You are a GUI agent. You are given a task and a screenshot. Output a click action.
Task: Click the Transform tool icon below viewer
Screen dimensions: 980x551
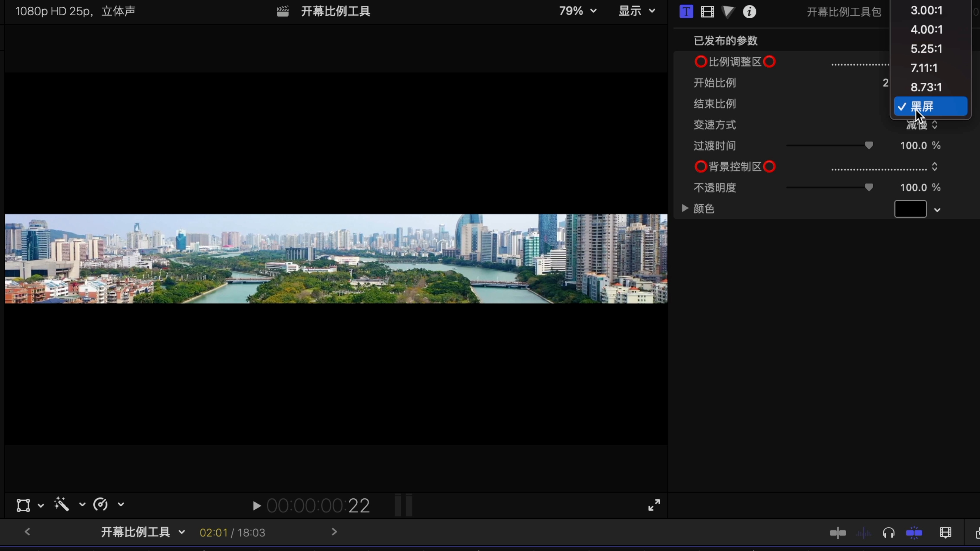pos(23,505)
